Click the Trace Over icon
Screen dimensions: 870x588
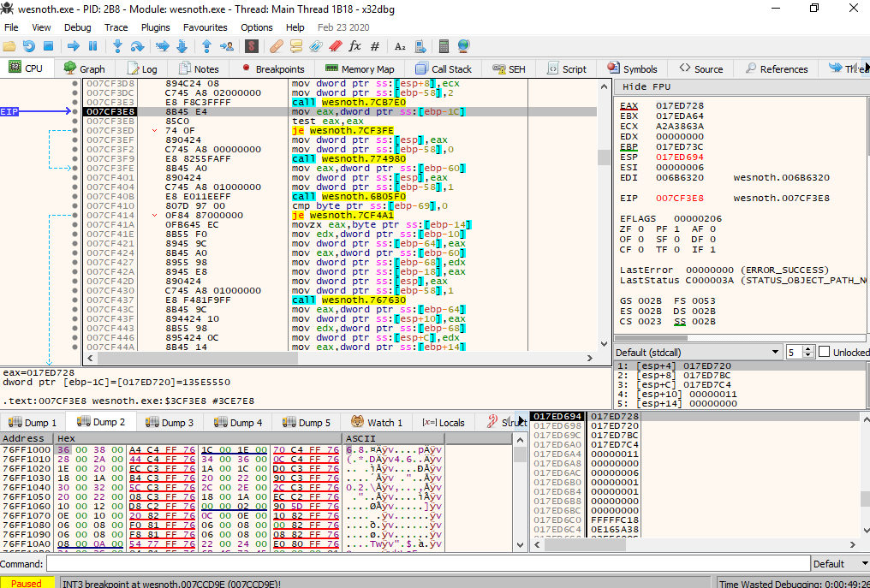pyautogui.click(x=182, y=46)
